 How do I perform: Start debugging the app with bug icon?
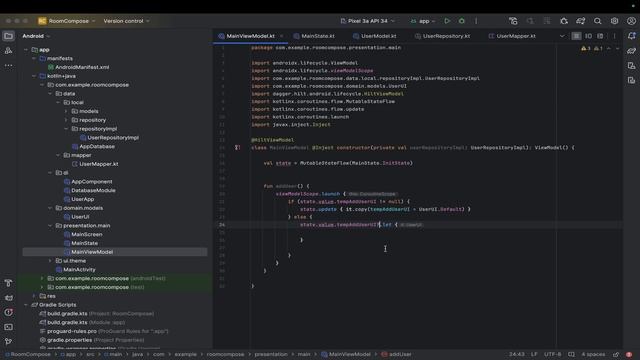tap(462, 21)
